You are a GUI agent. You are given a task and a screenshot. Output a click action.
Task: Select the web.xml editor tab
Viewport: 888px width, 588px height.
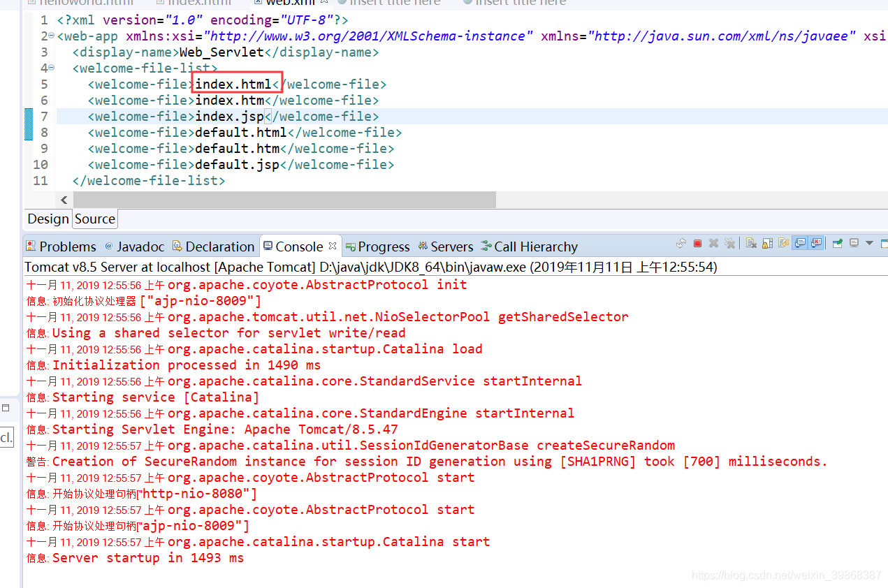[289, 3]
